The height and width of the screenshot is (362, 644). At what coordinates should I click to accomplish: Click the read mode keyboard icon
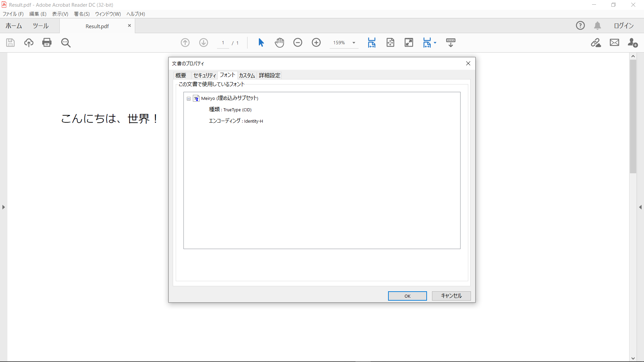451,43
